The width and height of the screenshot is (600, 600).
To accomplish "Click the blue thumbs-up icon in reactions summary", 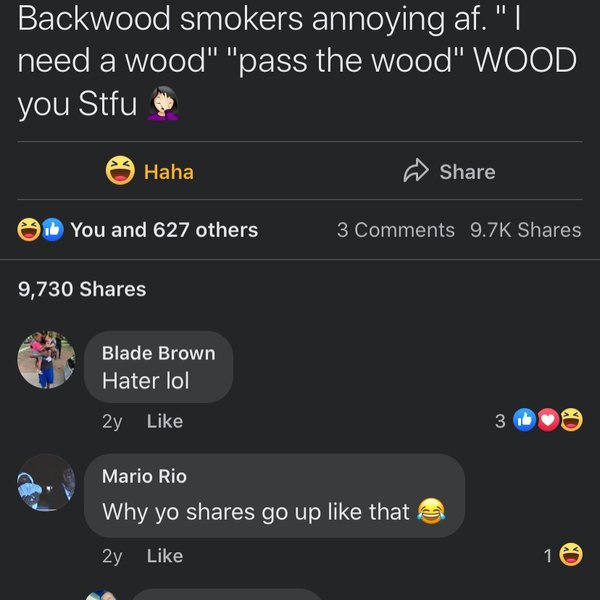I will coord(52,230).
